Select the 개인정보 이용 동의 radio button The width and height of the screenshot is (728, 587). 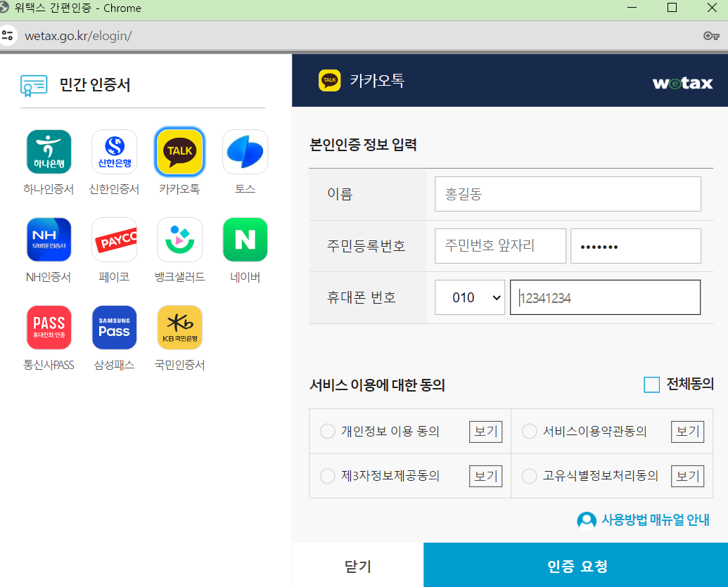tap(327, 432)
